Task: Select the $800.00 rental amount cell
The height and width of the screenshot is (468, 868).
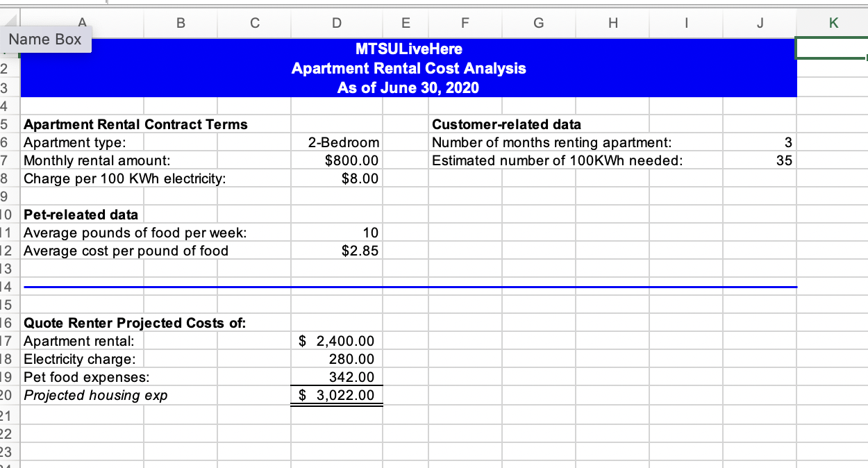Action: pos(336,160)
